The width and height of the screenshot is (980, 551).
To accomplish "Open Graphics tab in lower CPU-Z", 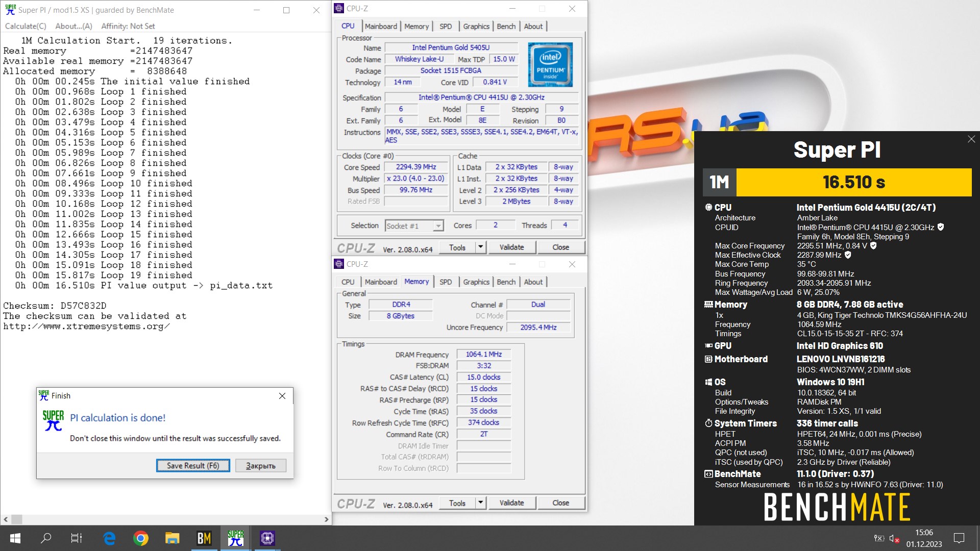I will click(476, 282).
